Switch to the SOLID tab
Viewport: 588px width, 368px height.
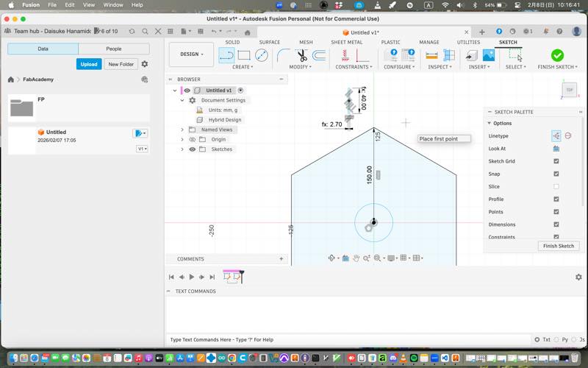coord(232,42)
